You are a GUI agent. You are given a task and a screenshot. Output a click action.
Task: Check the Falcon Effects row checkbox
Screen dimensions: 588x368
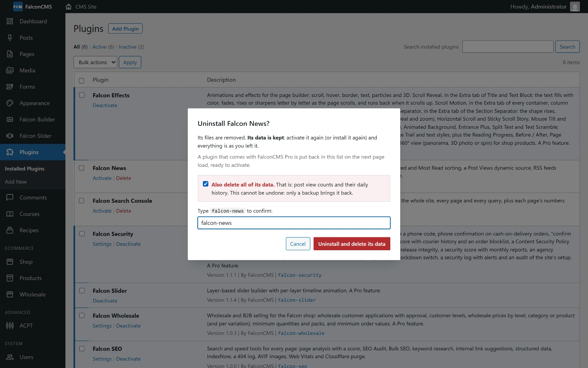pyautogui.click(x=82, y=95)
